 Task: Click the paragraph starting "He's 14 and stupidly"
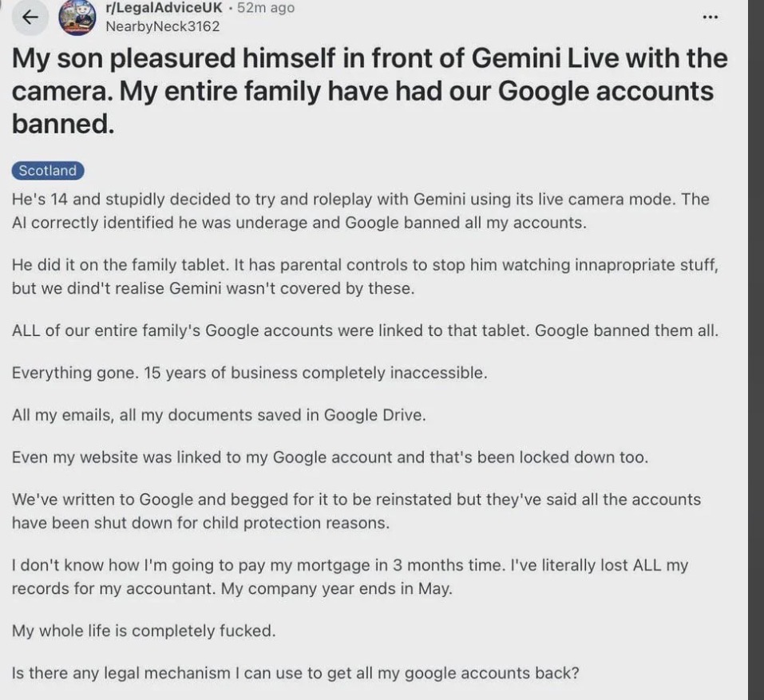[x=359, y=211]
